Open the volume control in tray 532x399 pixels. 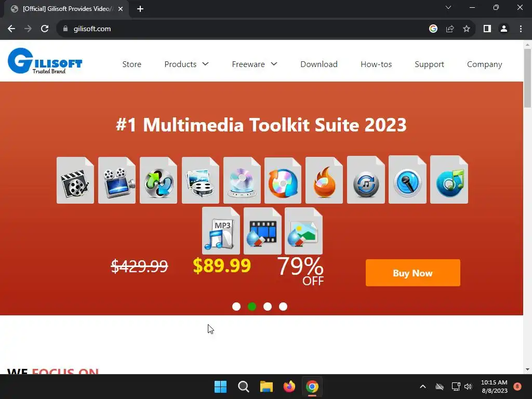click(x=468, y=387)
